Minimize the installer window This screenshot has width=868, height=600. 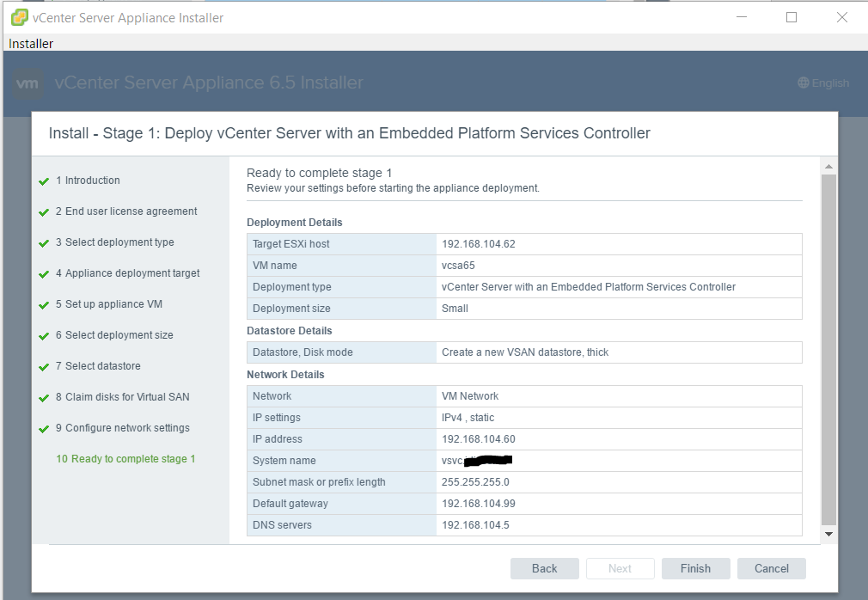(742, 17)
